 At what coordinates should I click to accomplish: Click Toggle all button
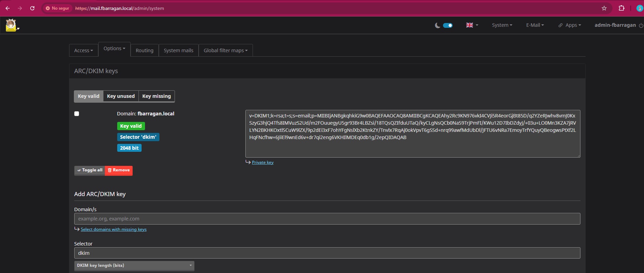click(x=90, y=170)
